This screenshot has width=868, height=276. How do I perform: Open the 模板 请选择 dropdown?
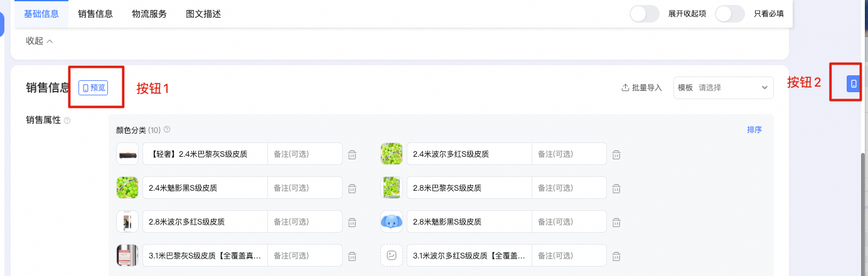click(723, 88)
